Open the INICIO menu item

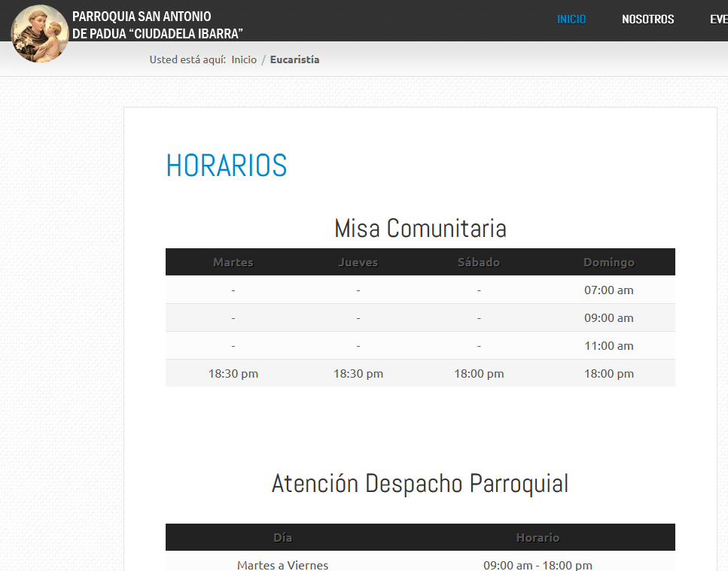[571, 20]
